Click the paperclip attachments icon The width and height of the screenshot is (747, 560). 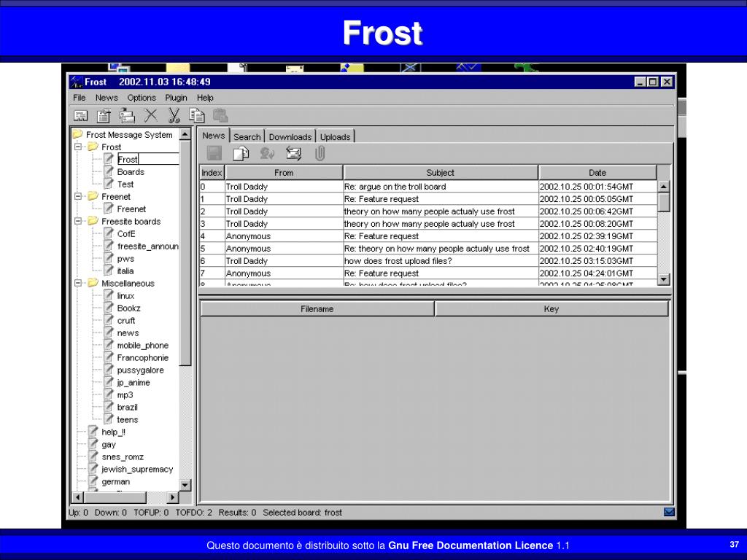pyautogui.click(x=320, y=153)
